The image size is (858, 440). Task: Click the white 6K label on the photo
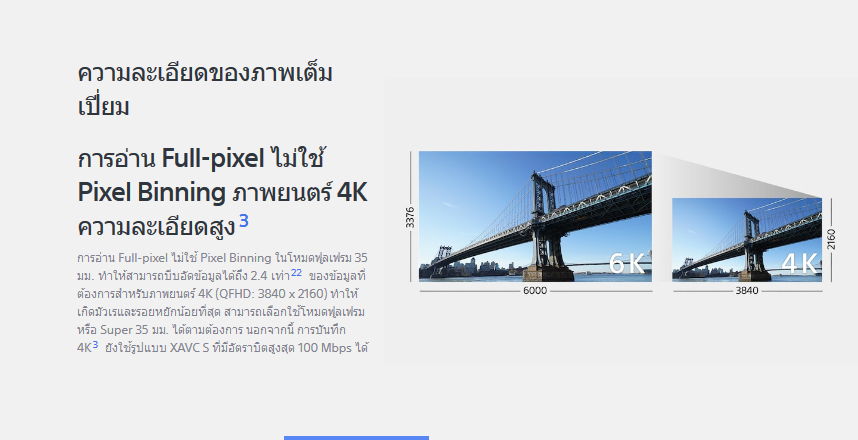(x=627, y=263)
